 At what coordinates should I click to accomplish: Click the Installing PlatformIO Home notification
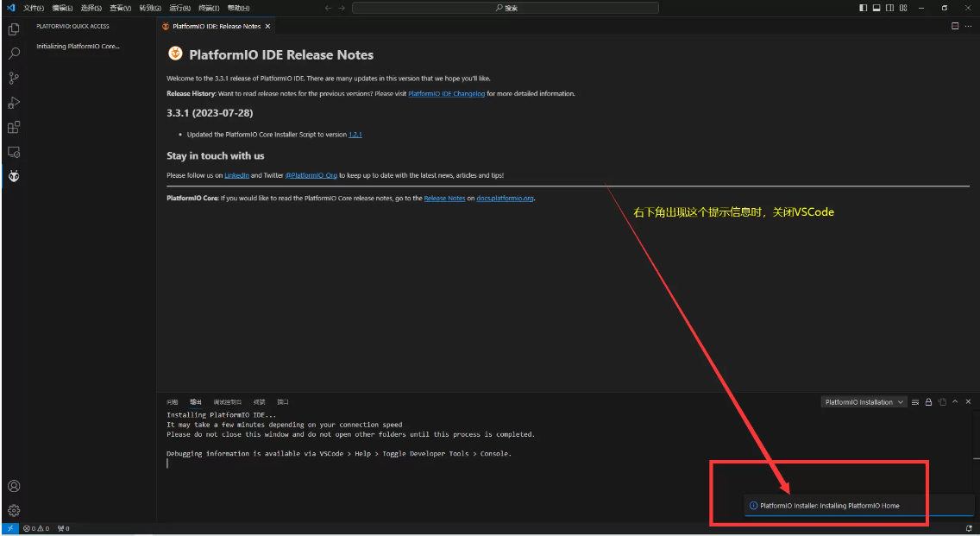pyautogui.click(x=858, y=505)
